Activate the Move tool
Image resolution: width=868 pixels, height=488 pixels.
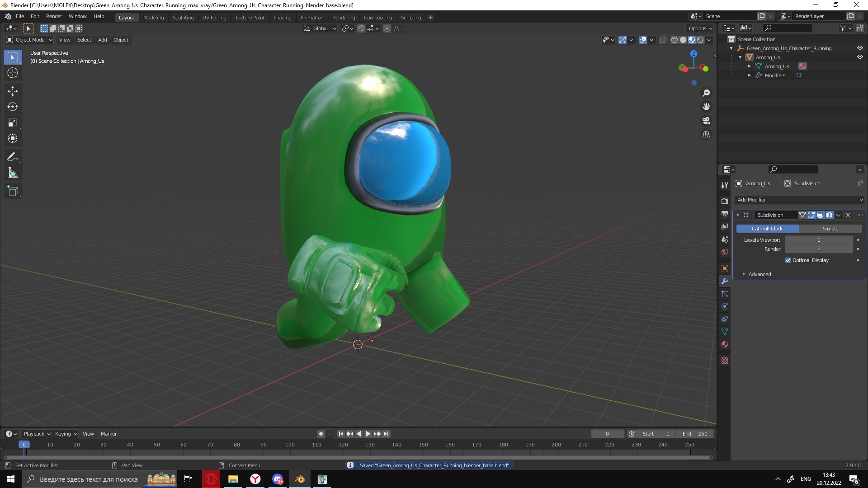click(x=13, y=91)
